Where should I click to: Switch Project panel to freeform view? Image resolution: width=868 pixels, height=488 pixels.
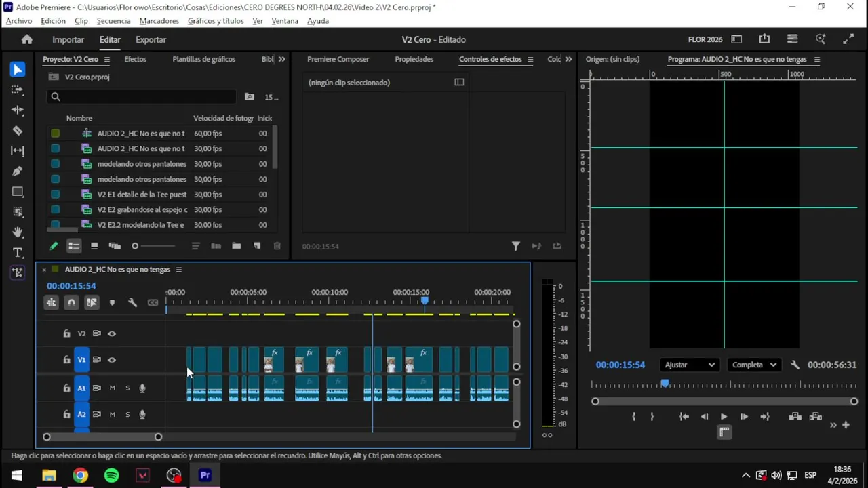coord(115,246)
